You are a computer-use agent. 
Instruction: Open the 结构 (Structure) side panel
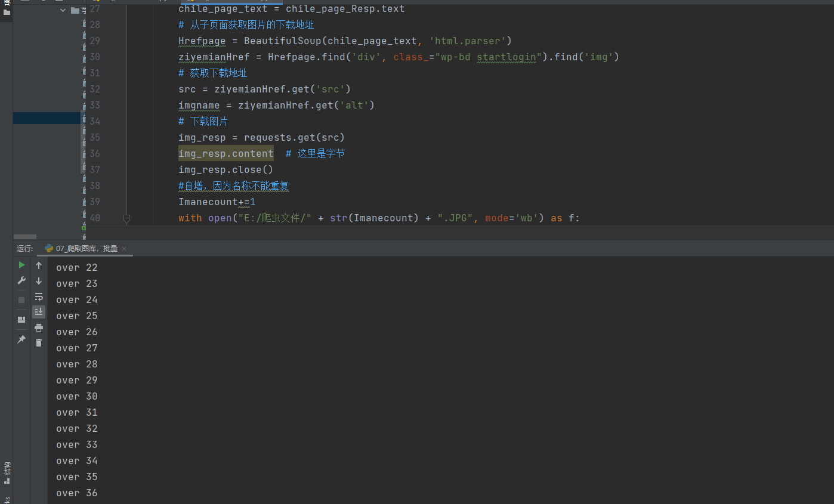point(7,472)
